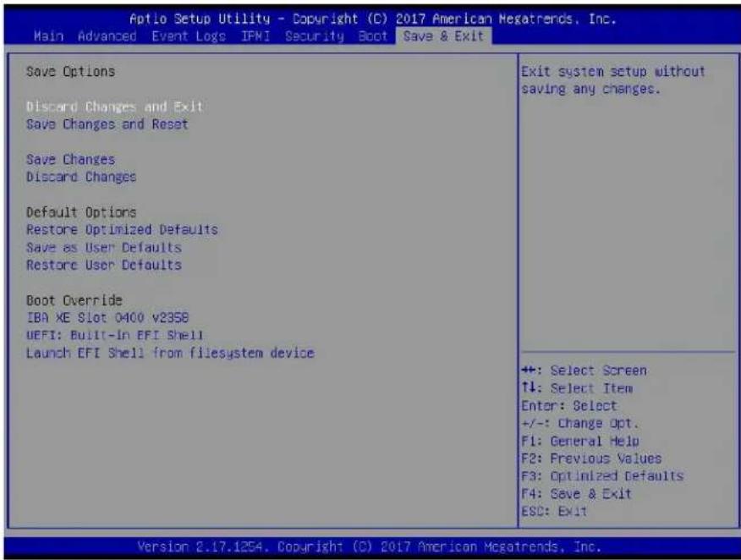Viewport: 741px width, 560px height.
Task: Open the Security tab
Action: (x=315, y=36)
